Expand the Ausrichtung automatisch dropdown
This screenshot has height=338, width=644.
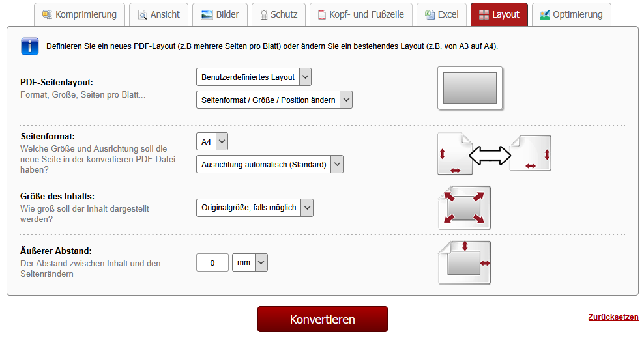coord(269,164)
